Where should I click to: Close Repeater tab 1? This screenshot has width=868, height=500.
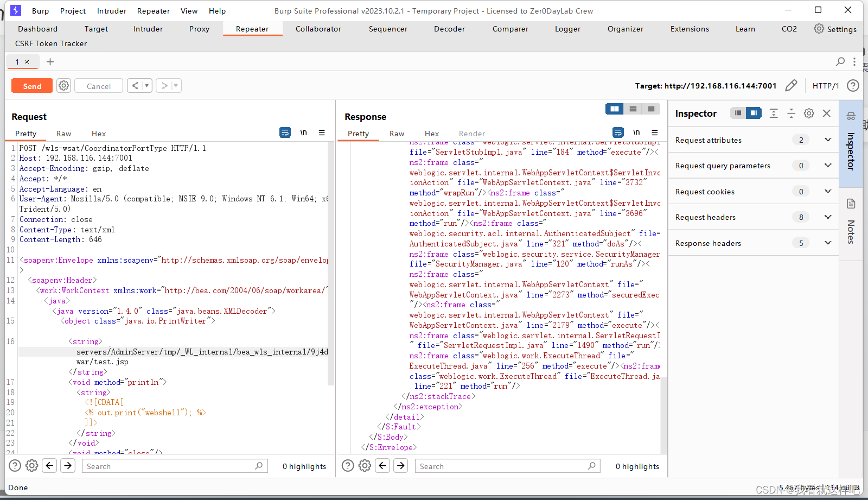pos(27,62)
